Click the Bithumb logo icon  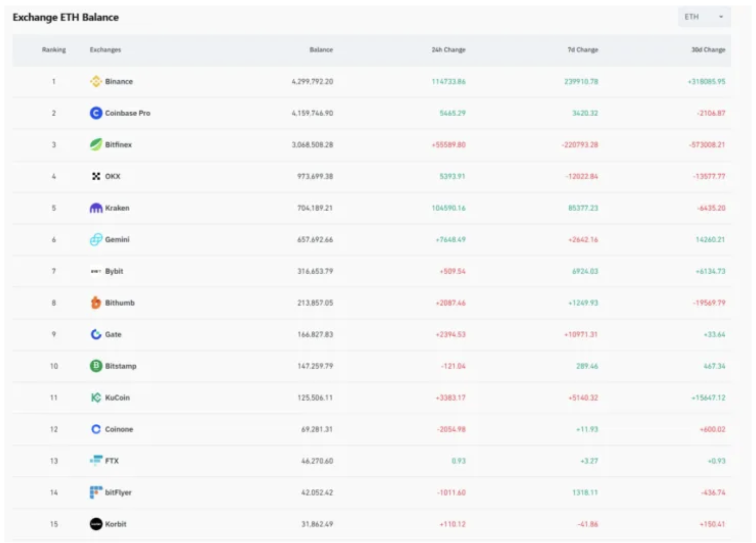pos(96,303)
